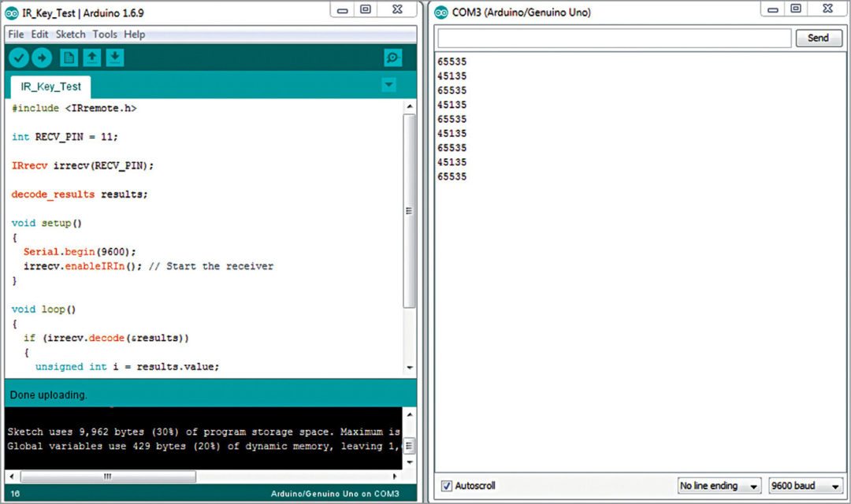The image size is (851, 504).
Task: Open the 9600 baud rate dropdown
Action: point(805,486)
